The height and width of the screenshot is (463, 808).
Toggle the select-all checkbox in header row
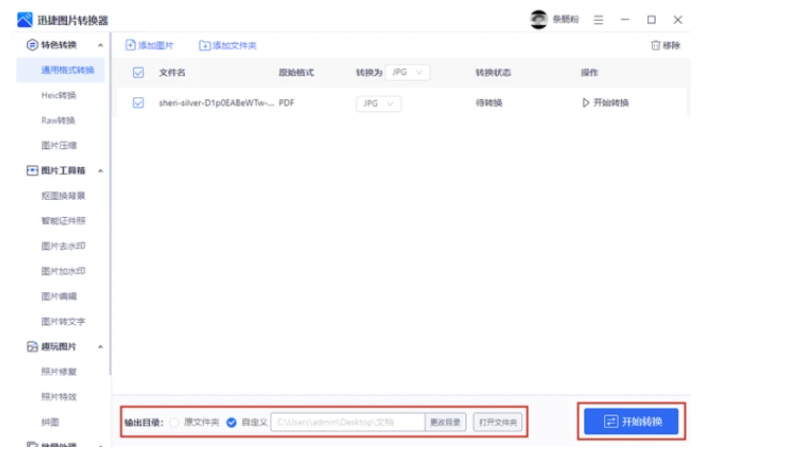pyautogui.click(x=139, y=73)
